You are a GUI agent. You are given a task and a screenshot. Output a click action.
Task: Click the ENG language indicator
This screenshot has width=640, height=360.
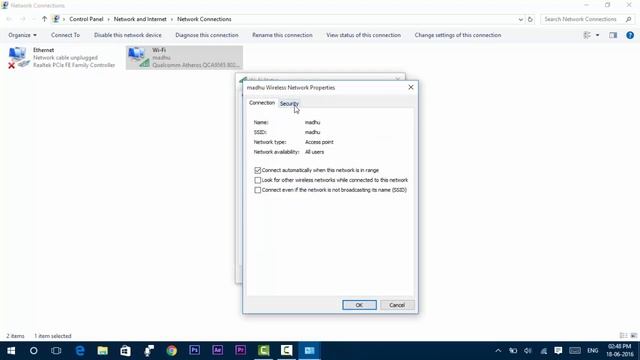point(593,351)
